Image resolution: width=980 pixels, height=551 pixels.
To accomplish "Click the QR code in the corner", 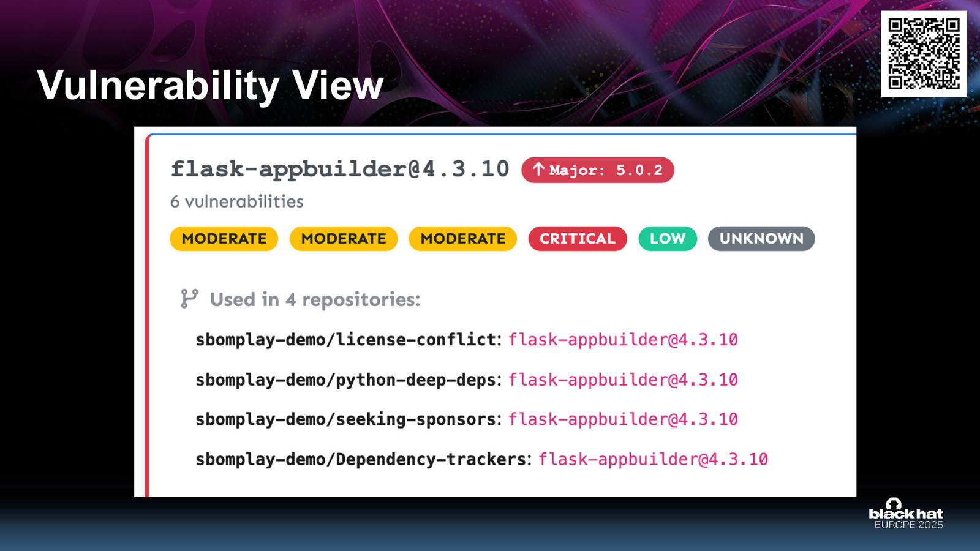I will pyautogui.click(x=924, y=54).
